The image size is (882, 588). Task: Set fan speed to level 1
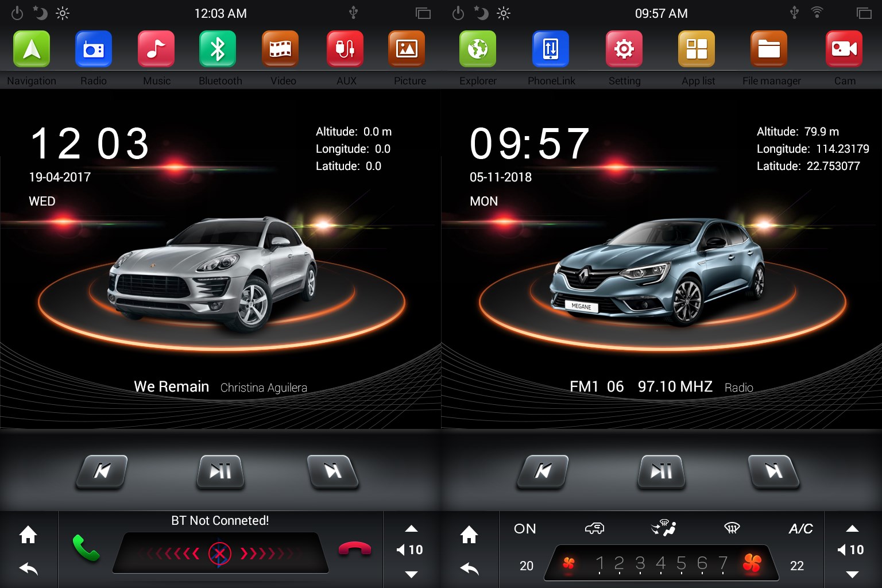click(600, 563)
